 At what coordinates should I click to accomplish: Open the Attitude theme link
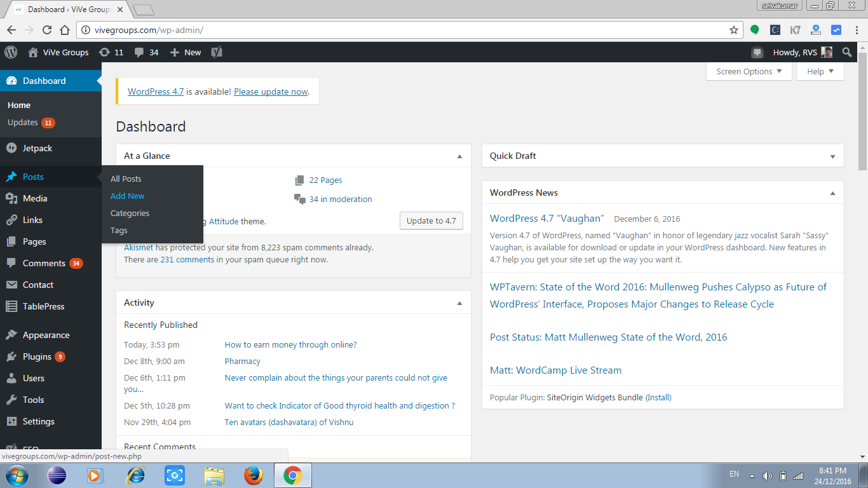tap(224, 221)
